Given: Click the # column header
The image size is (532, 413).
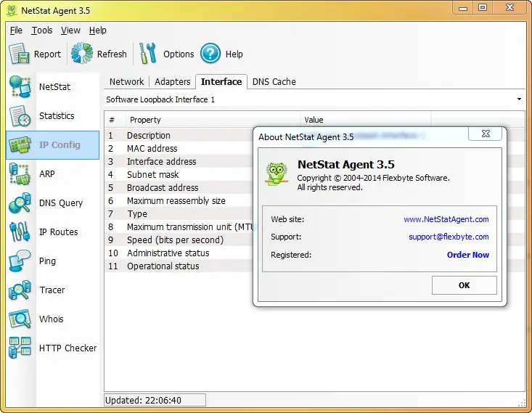Looking at the screenshot, I should click(115, 120).
